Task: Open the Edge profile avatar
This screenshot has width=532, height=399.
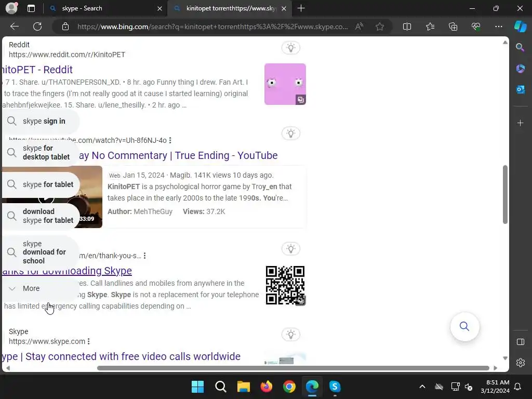Action: pos(11,8)
